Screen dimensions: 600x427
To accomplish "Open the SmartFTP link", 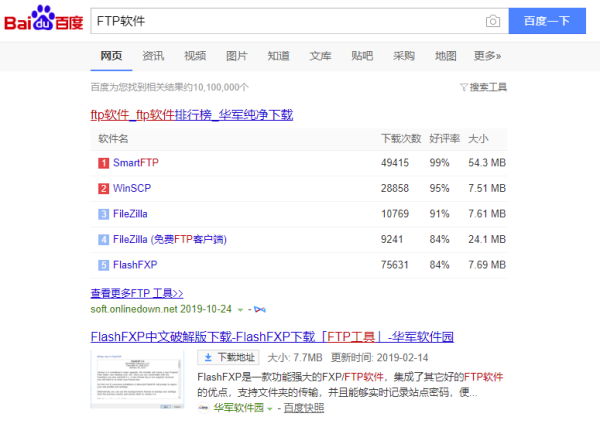I will (x=136, y=163).
